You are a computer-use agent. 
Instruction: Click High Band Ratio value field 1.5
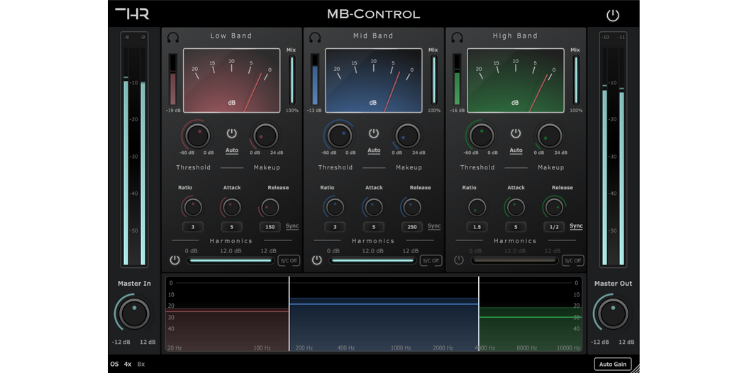pyautogui.click(x=477, y=227)
